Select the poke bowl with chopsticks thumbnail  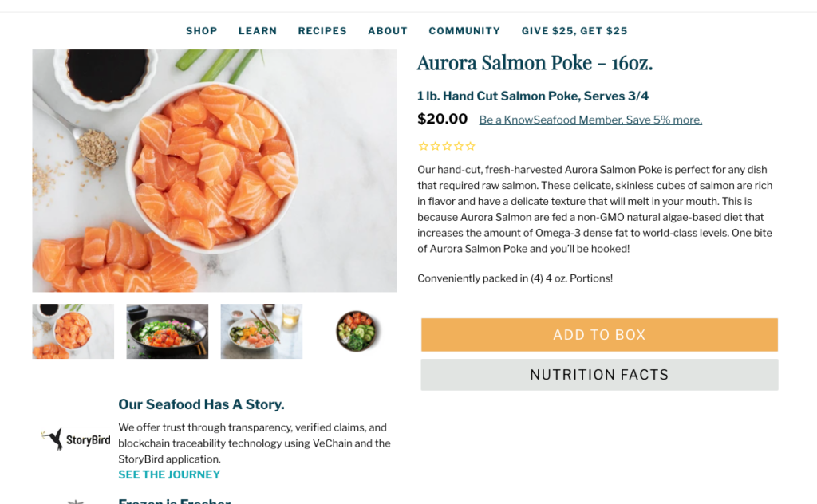click(x=262, y=331)
